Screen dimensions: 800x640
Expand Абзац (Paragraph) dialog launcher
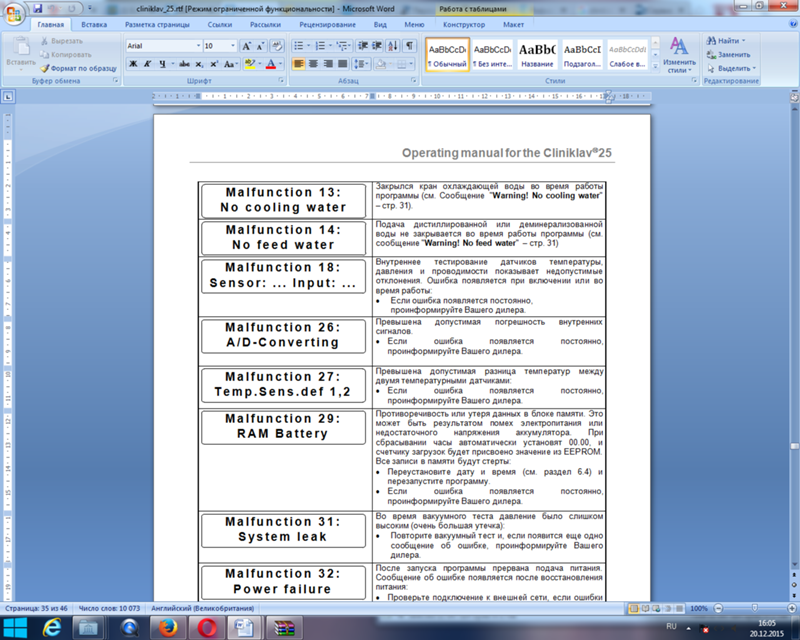tap(414, 81)
